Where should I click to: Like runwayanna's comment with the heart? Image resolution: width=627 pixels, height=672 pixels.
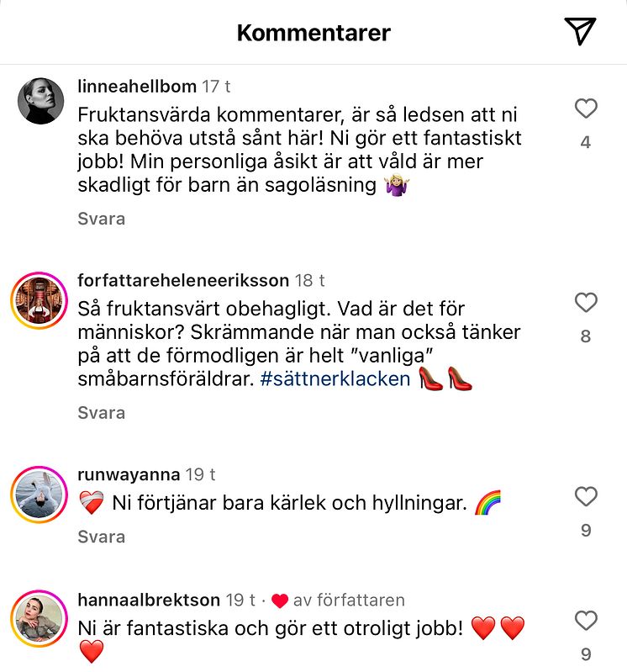click(x=586, y=497)
